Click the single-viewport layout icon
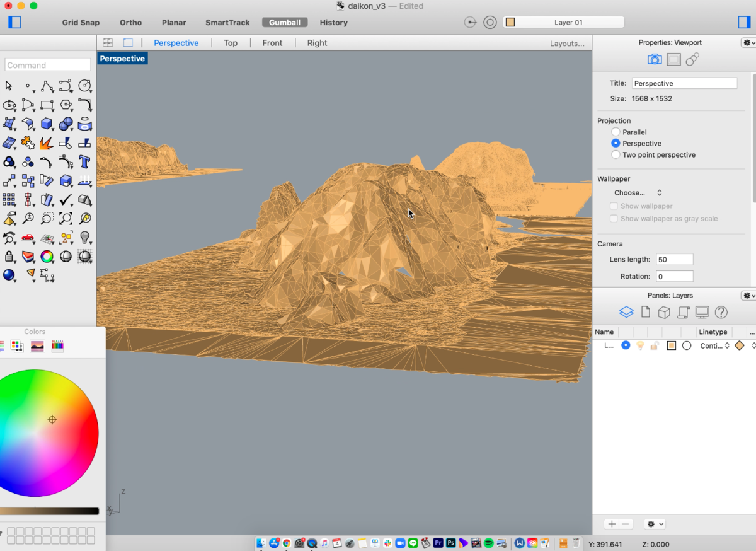 click(128, 43)
